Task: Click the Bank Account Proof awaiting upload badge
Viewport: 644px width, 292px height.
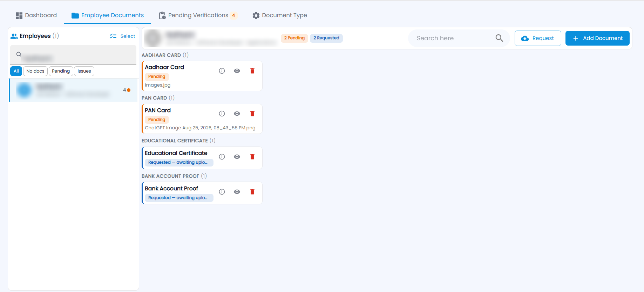Action: (179, 198)
